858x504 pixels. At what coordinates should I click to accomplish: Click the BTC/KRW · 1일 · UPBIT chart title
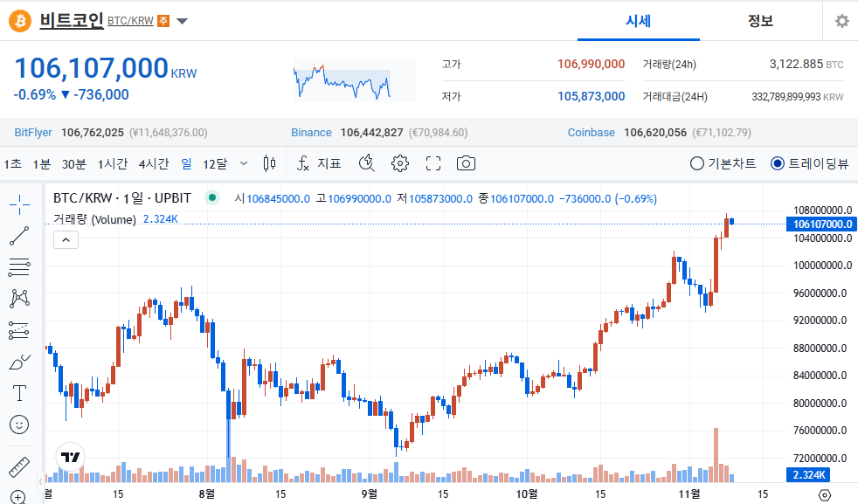point(122,198)
